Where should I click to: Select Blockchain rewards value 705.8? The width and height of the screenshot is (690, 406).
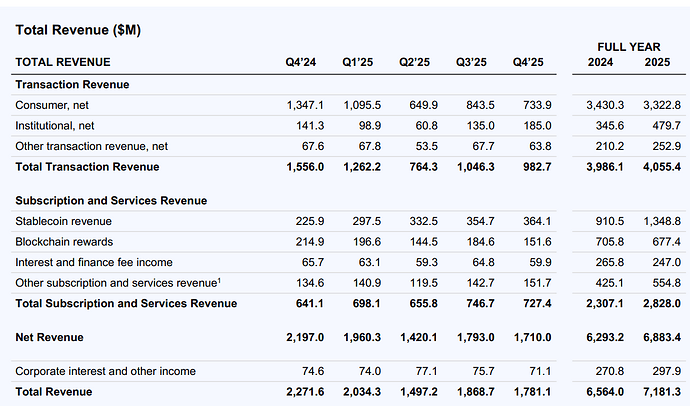(609, 242)
